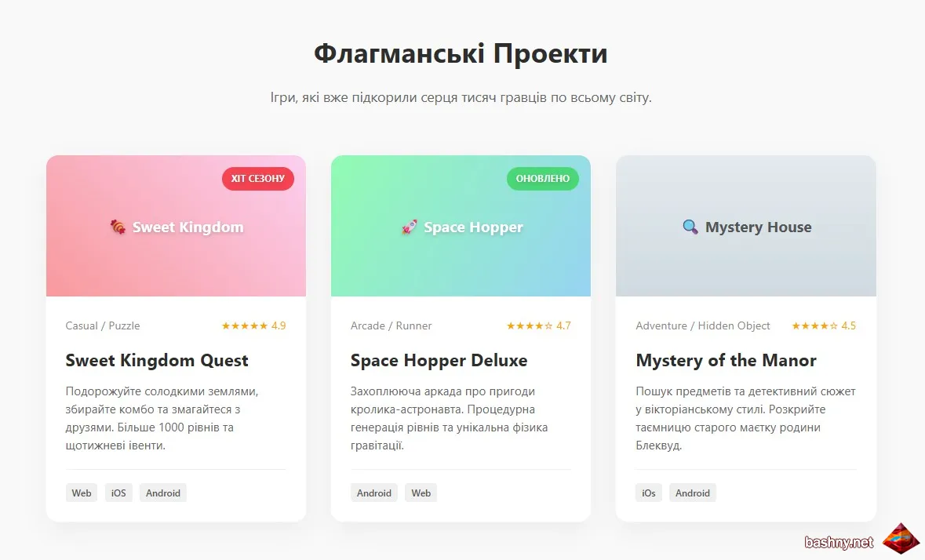Click the bashny.net red logo icon
This screenshot has height=560, width=925.
(901, 539)
